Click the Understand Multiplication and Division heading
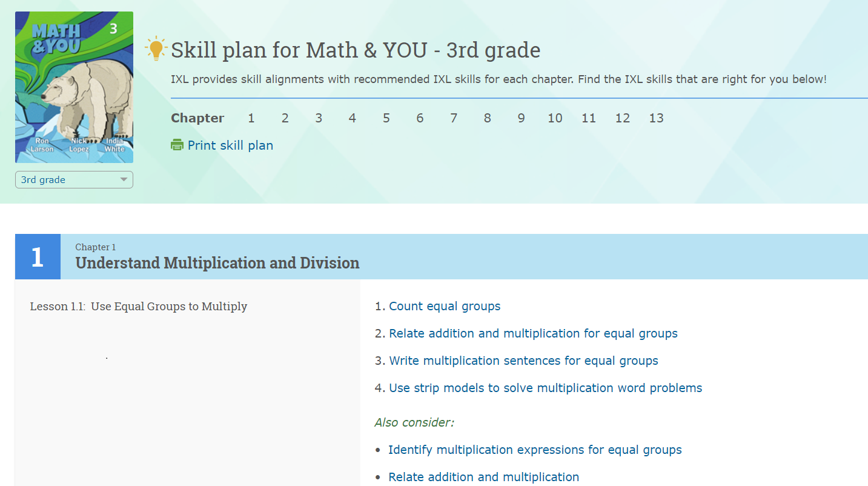This screenshot has width=868, height=486. 217,263
